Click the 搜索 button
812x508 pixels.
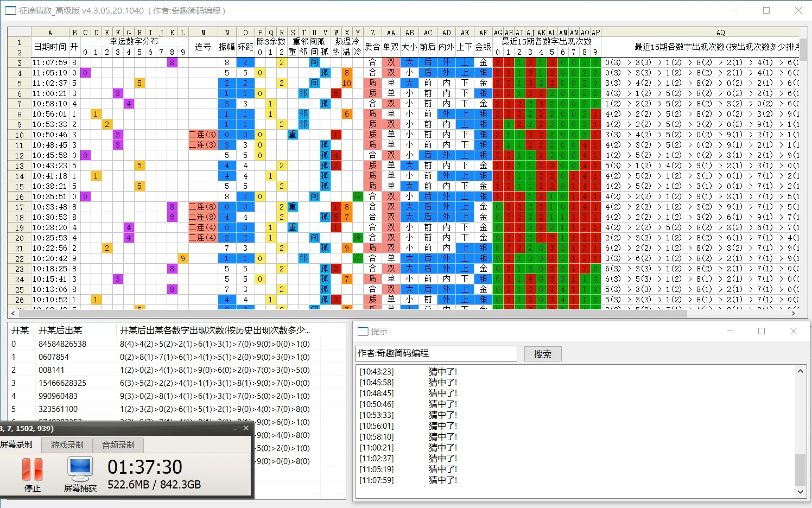543,354
